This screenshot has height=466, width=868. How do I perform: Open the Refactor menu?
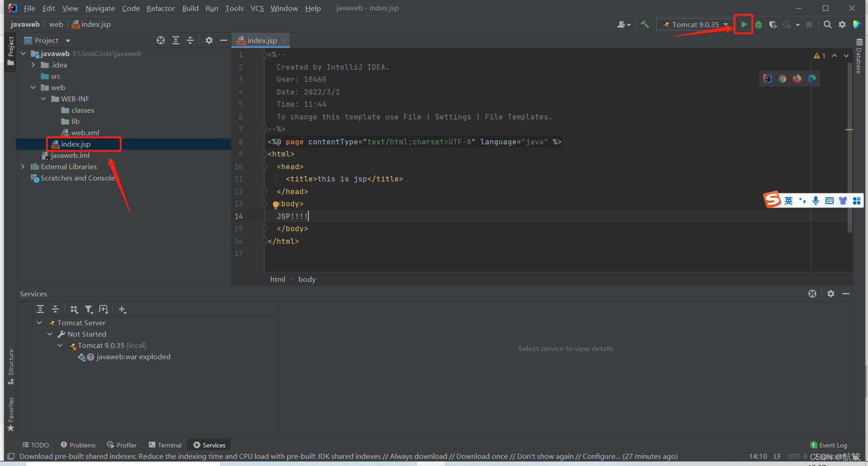coord(161,8)
